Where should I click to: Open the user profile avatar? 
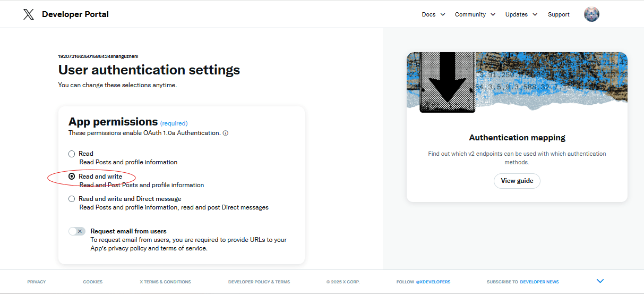click(x=591, y=14)
